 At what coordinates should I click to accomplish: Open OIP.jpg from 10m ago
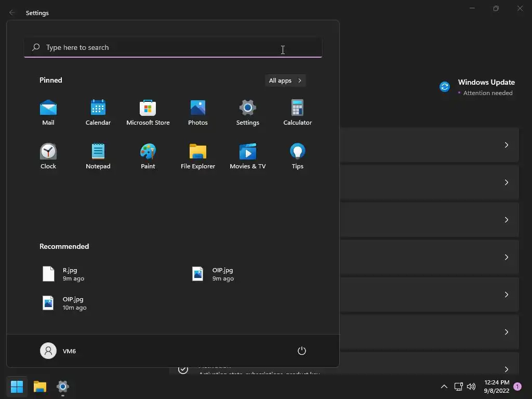[x=64, y=303]
